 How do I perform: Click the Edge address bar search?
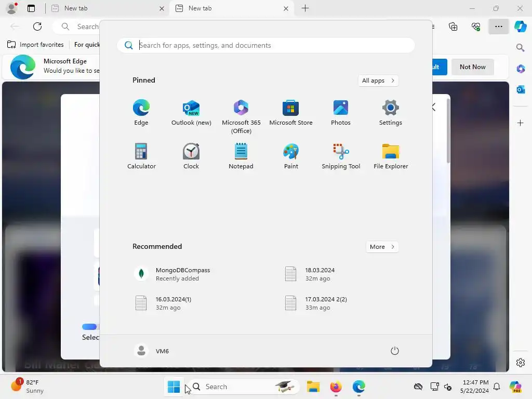(x=77, y=26)
